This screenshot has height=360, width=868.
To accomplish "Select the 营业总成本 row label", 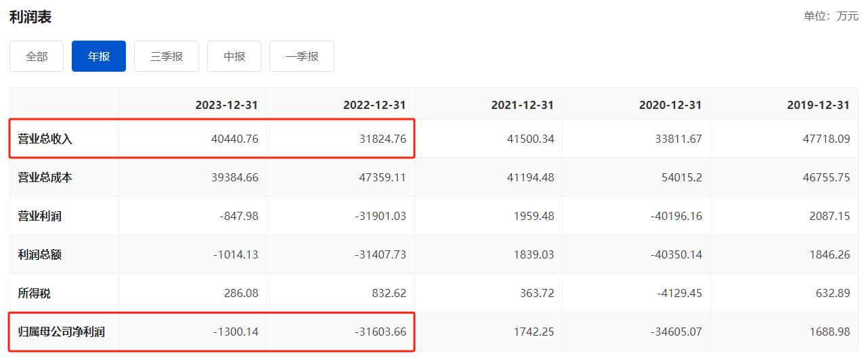I will click(x=45, y=178).
